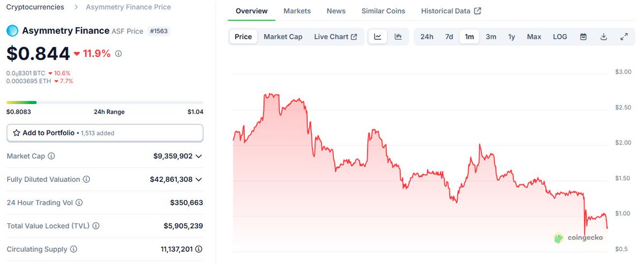Click 24h low value $0.8083
This screenshot has width=644, height=264.
point(19,112)
